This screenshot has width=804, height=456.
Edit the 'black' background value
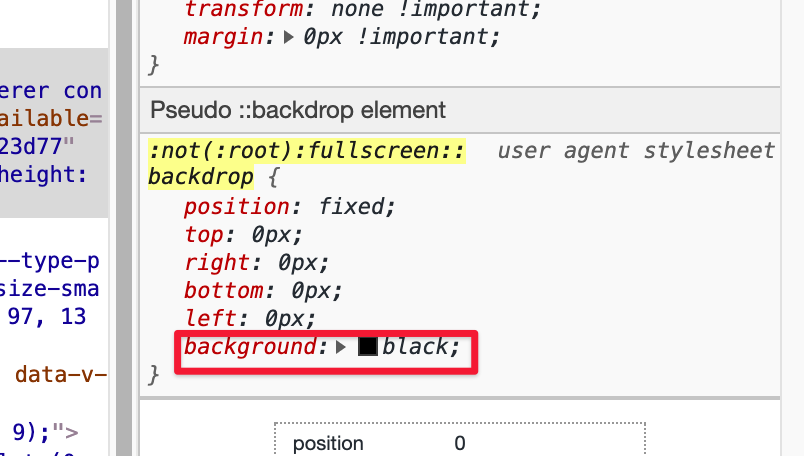415,347
